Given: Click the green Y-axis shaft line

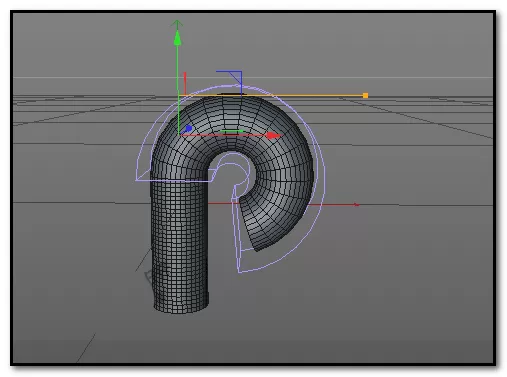Looking at the screenshot, I should tap(178, 88).
